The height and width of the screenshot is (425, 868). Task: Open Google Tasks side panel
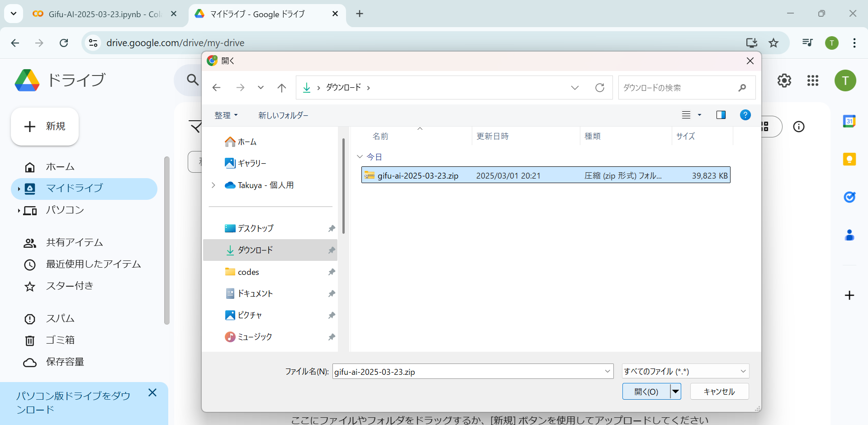[849, 197]
